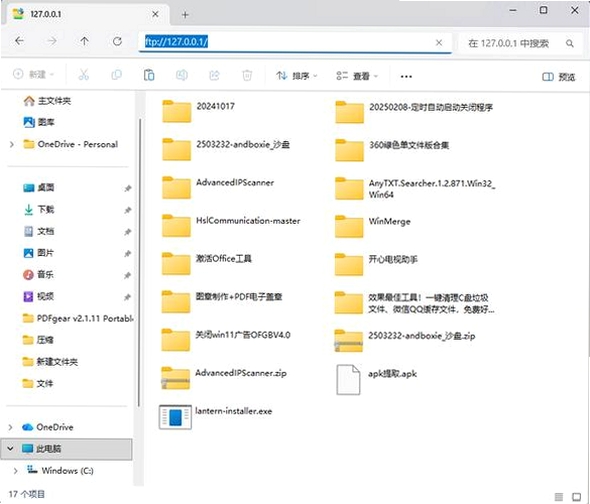The image size is (590, 504).
Task: Open the three-dots more options menu
Action: (406, 76)
